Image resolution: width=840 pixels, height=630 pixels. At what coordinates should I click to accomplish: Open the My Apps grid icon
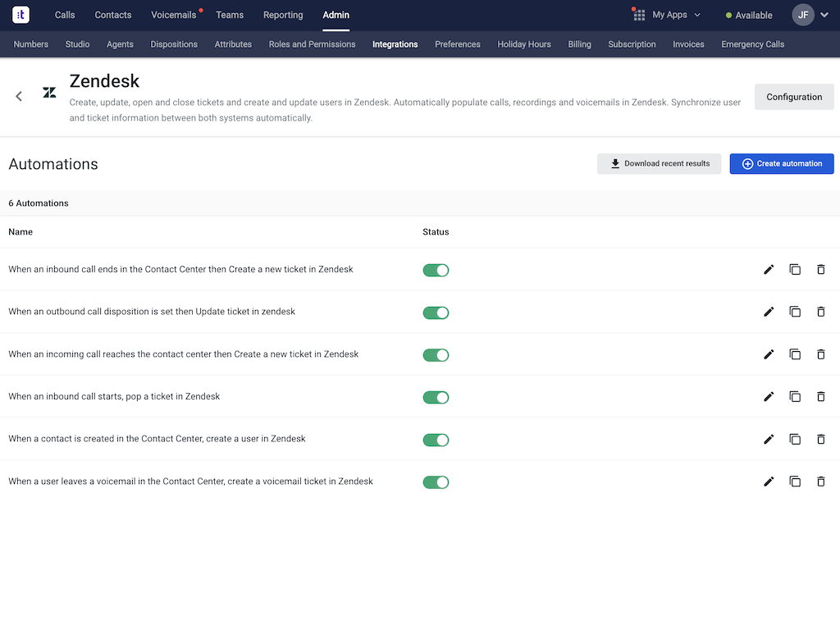click(639, 15)
